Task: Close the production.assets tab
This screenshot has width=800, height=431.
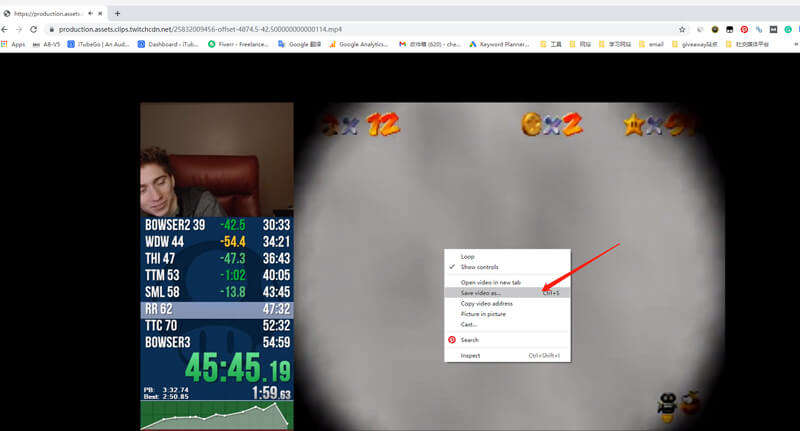Action: (100, 13)
